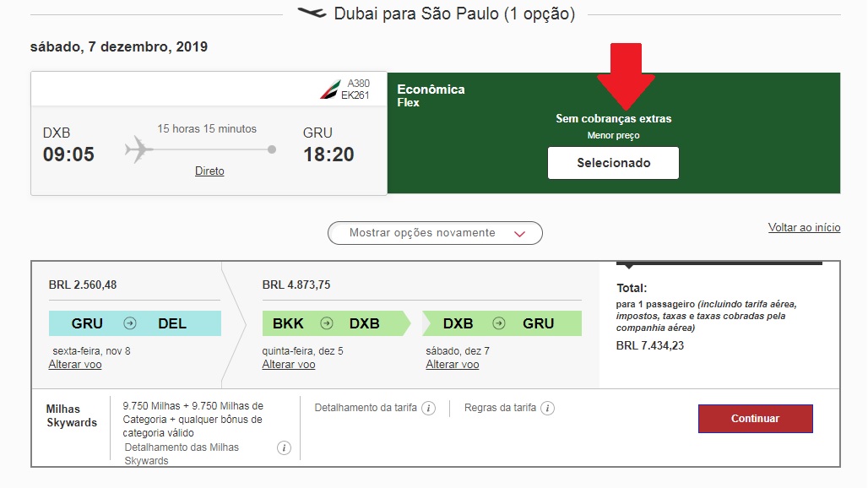Expand the Mostrar opções novamente dropdown

(x=435, y=233)
